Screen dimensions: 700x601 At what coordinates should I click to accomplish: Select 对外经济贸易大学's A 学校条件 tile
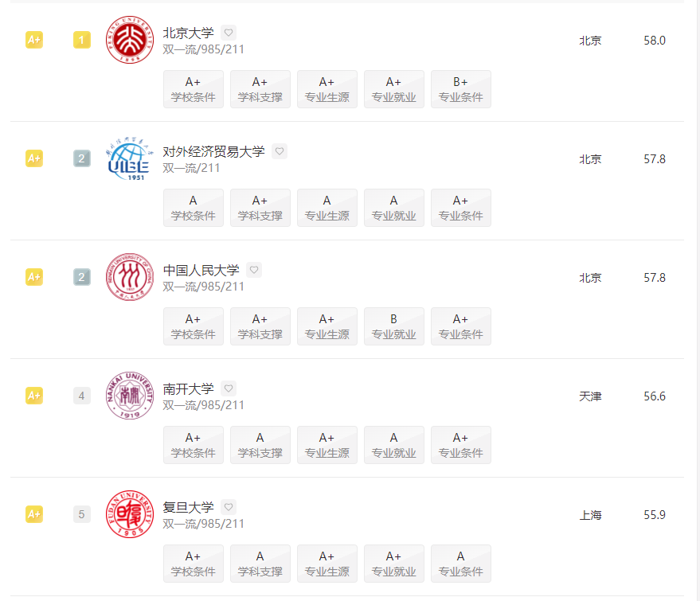(x=194, y=208)
